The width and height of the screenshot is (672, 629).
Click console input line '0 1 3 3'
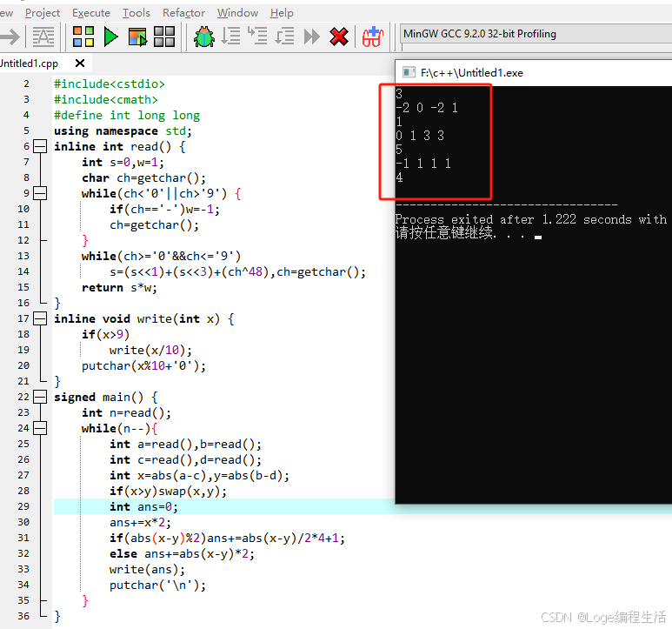(x=420, y=136)
